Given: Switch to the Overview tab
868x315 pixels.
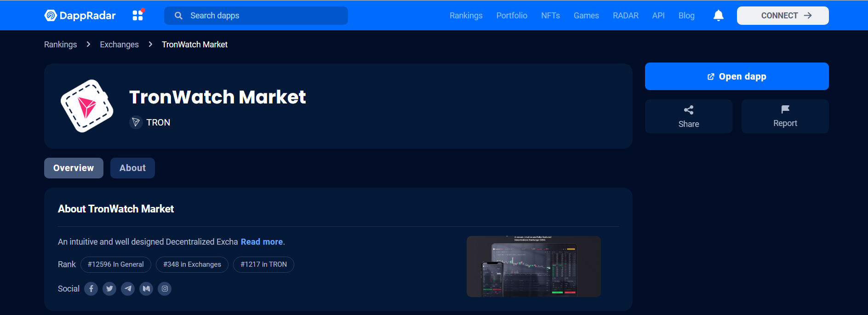Looking at the screenshot, I should coord(74,168).
